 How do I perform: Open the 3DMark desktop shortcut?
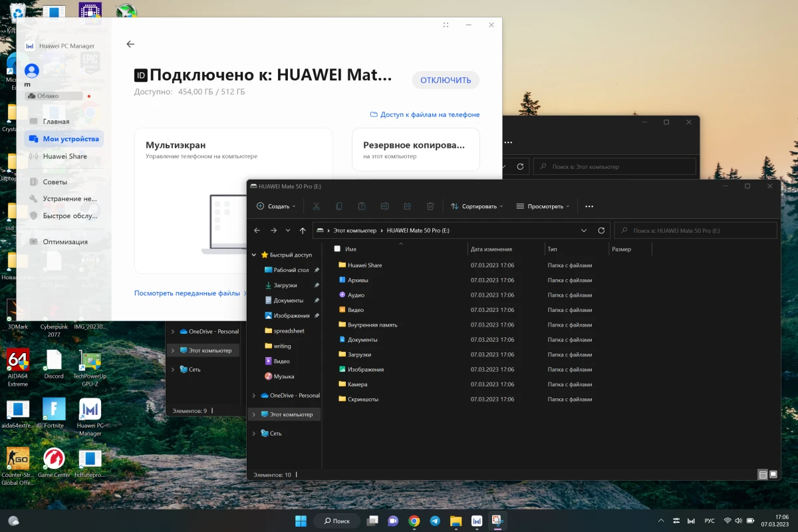pos(18,315)
